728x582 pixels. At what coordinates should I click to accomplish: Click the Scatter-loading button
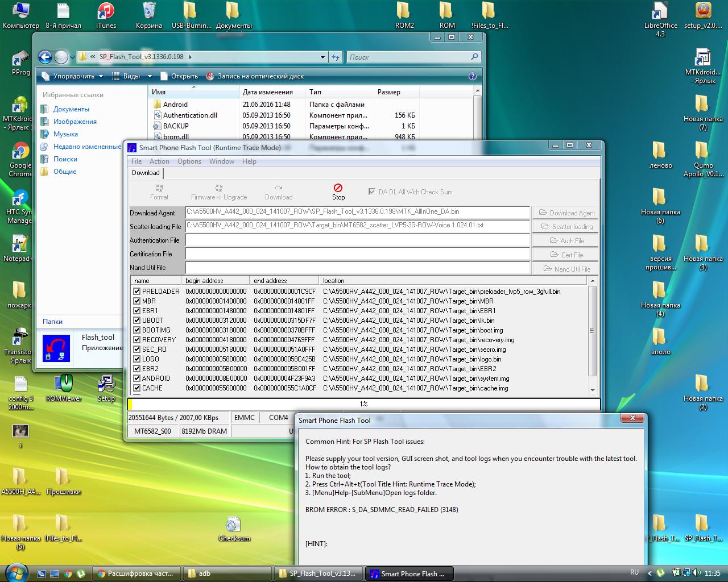pos(566,227)
